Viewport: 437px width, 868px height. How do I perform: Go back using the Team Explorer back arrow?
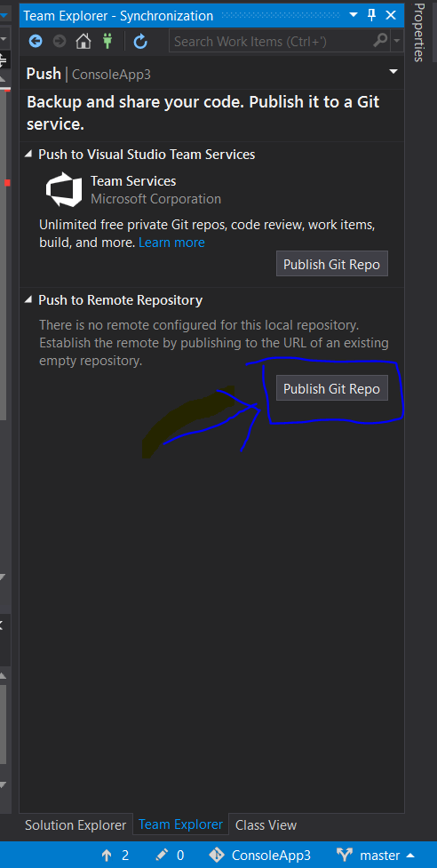36,41
